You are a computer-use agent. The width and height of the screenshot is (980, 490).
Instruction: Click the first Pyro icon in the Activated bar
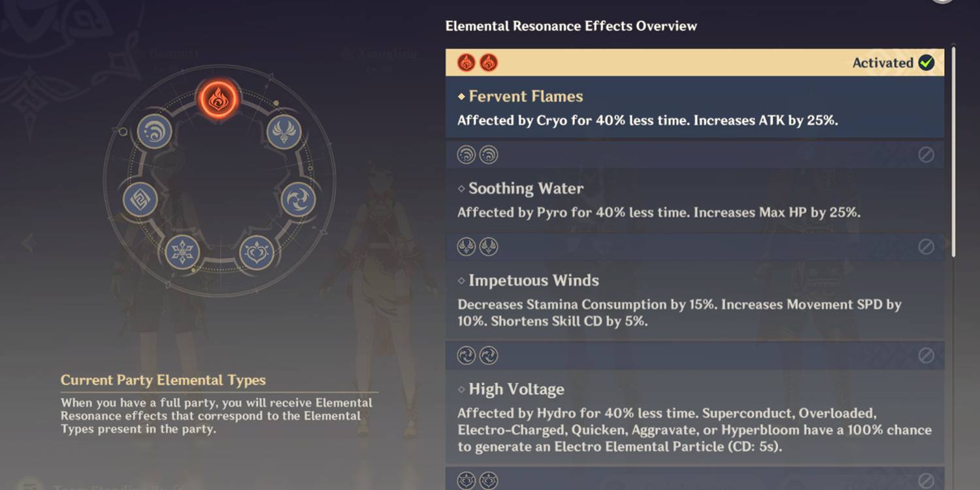(x=466, y=63)
